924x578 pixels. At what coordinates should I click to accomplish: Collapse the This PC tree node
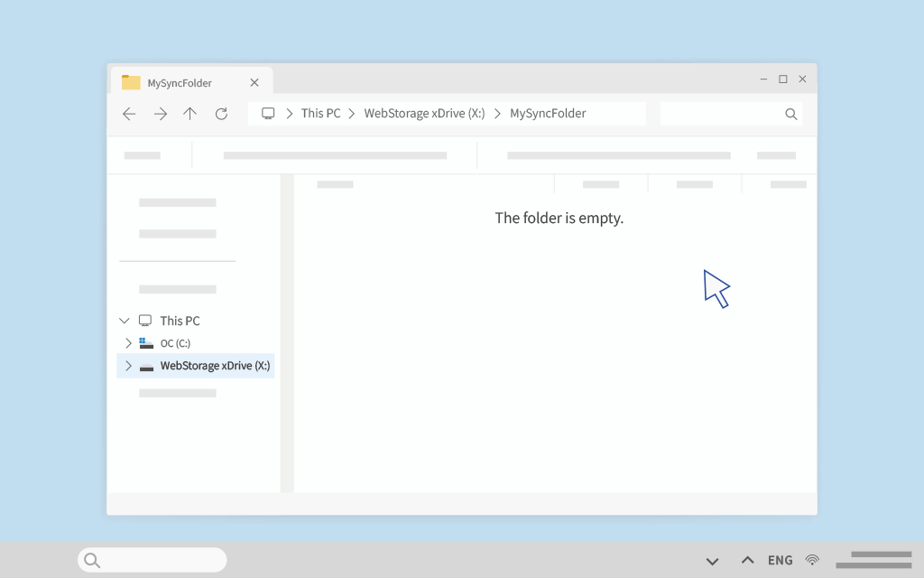(124, 321)
